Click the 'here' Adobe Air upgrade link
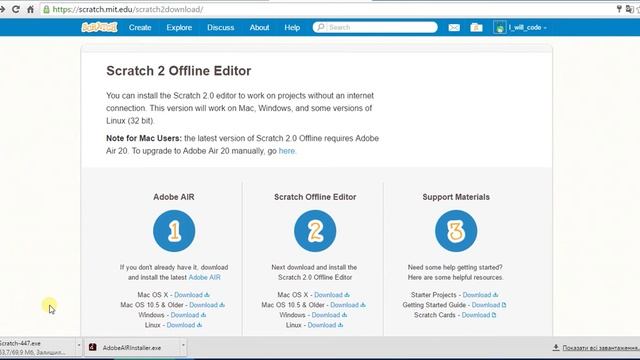The image size is (640, 360). click(x=287, y=151)
